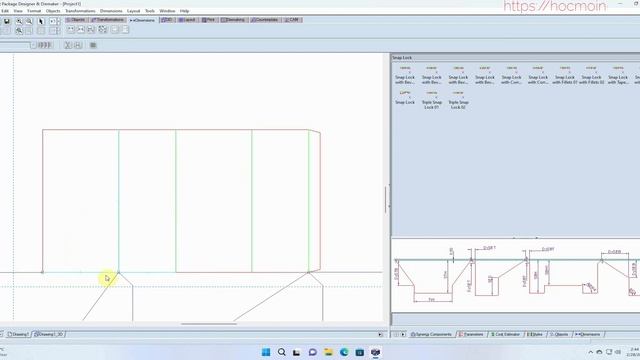Screen dimensions: 640x360
Task: Switch to the Counterplate toolbar tab
Action: (x=264, y=20)
